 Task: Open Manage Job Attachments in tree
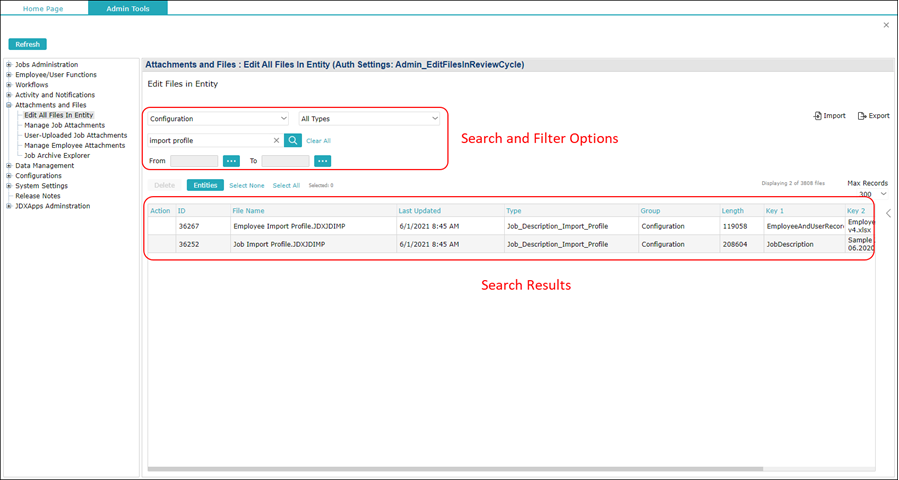tap(64, 125)
